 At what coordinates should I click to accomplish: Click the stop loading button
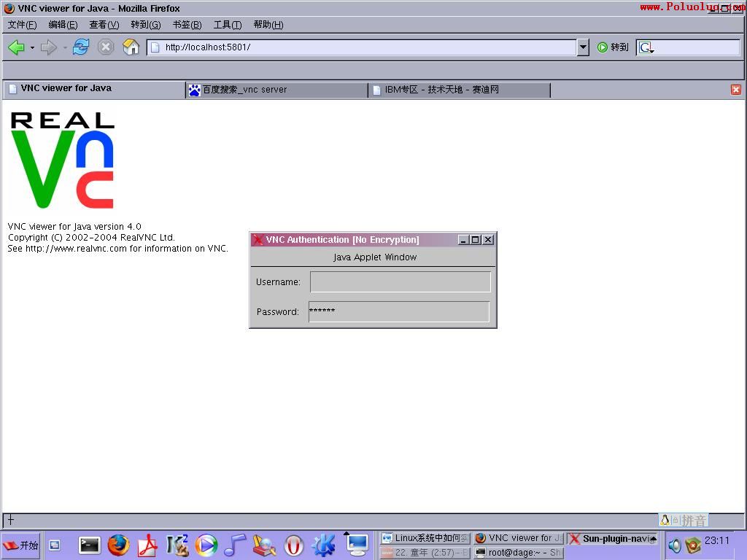[x=105, y=47]
